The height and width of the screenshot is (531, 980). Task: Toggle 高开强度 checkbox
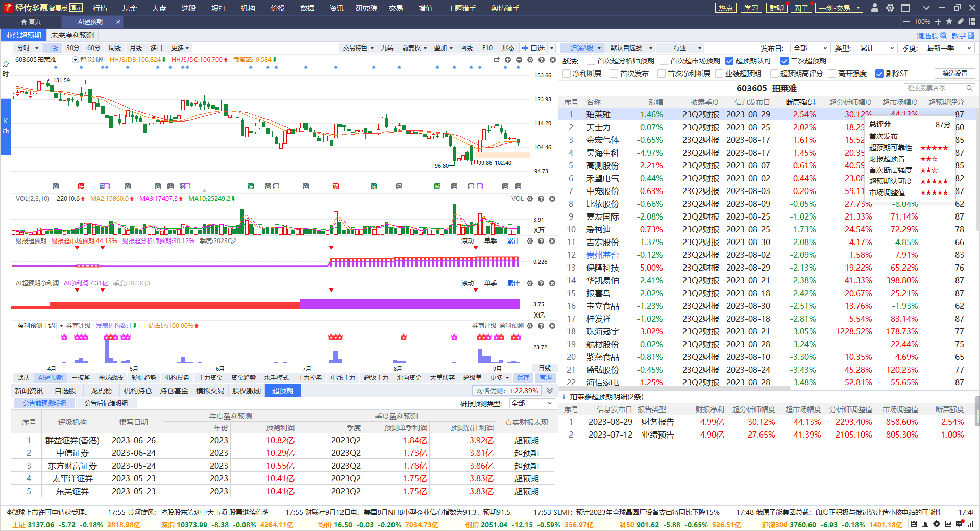832,74
